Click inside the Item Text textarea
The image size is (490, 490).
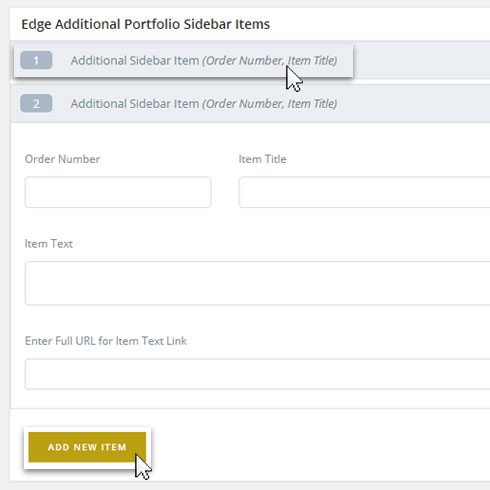tap(257, 283)
